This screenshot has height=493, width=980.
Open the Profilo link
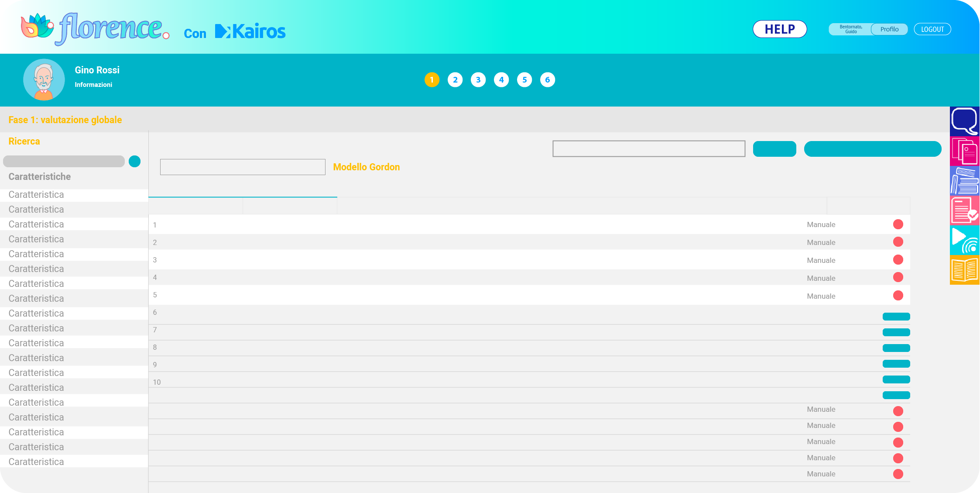(889, 29)
